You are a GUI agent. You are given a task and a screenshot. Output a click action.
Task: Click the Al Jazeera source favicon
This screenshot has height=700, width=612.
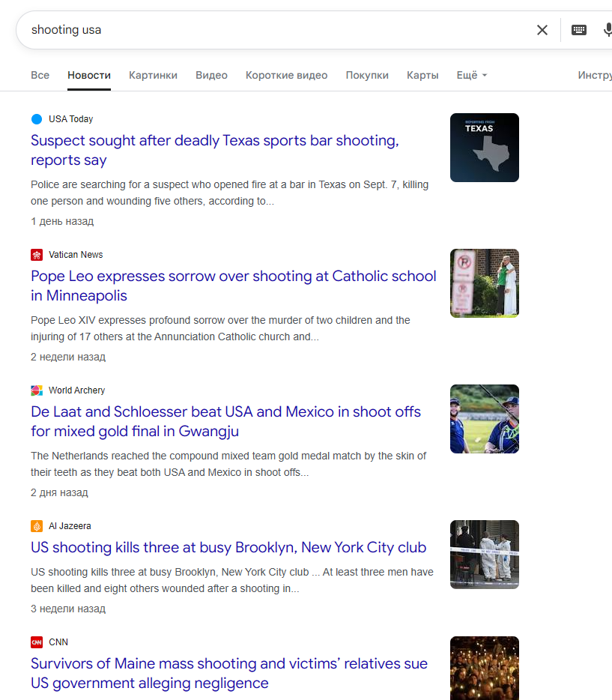click(x=37, y=526)
